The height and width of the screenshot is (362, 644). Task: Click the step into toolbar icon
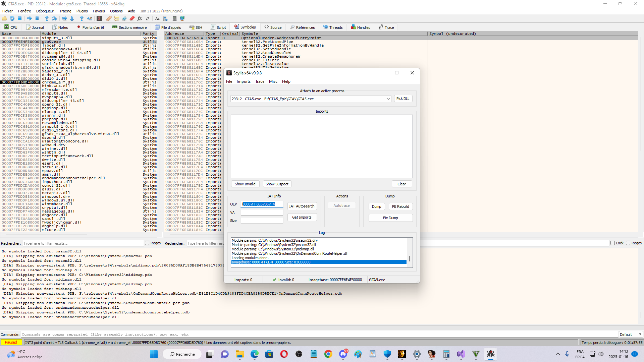(x=47, y=18)
